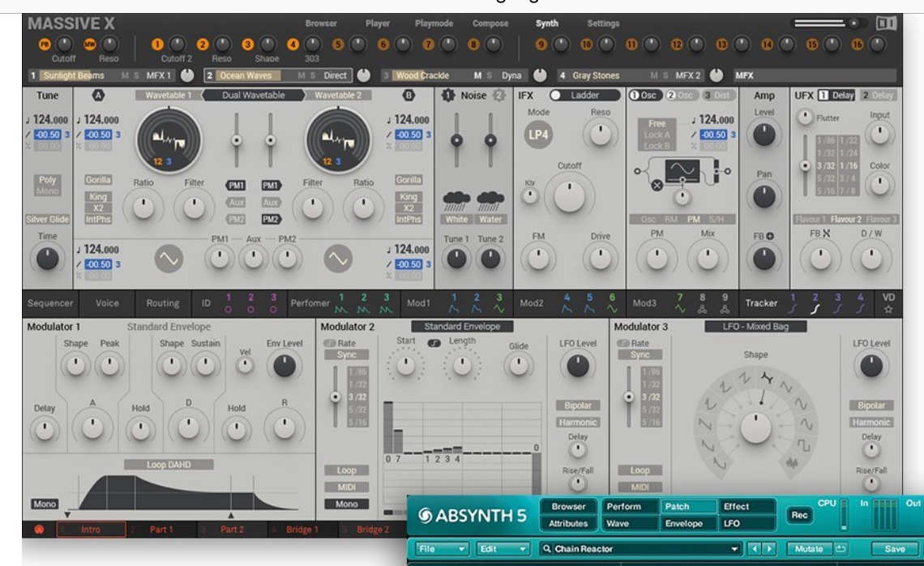Open the Standard Envelope menu of Modulator 2

point(462,327)
